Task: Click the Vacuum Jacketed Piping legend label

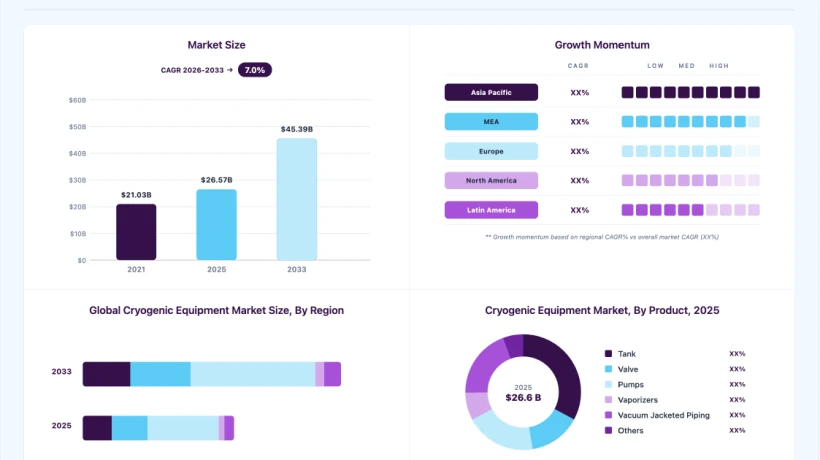Action: pyautogui.click(x=664, y=415)
